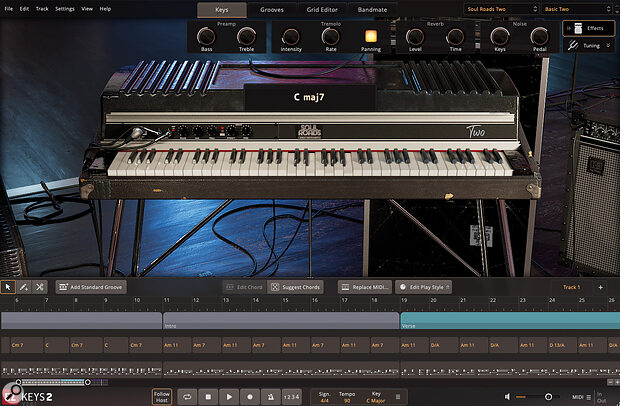
Task: Open the File menu
Action: 9,9
